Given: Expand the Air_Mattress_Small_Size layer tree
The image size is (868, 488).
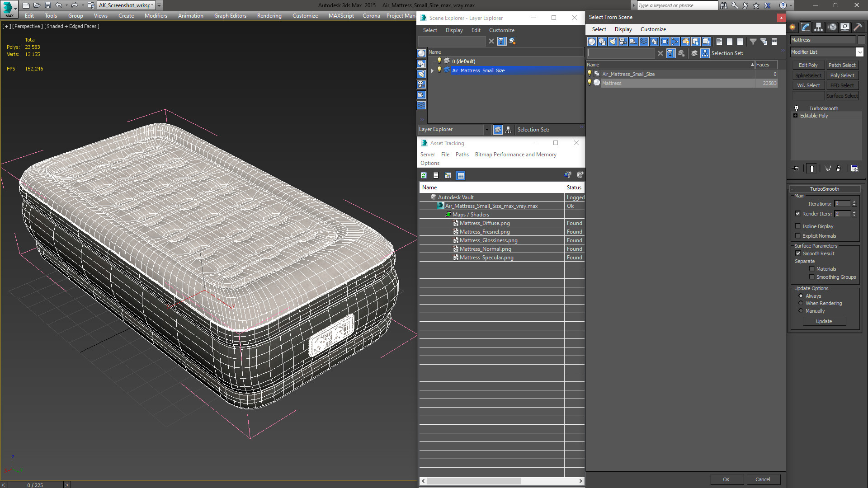Looking at the screenshot, I should (432, 70).
